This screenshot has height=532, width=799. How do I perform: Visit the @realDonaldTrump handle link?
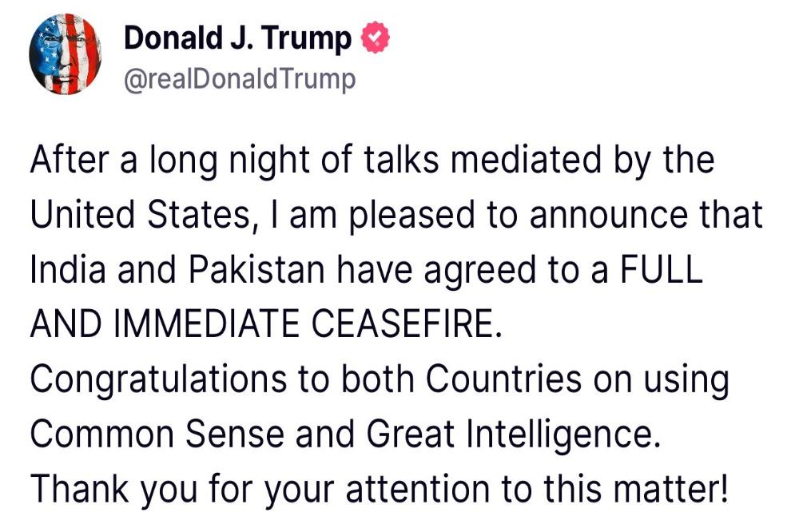(x=240, y=79)
